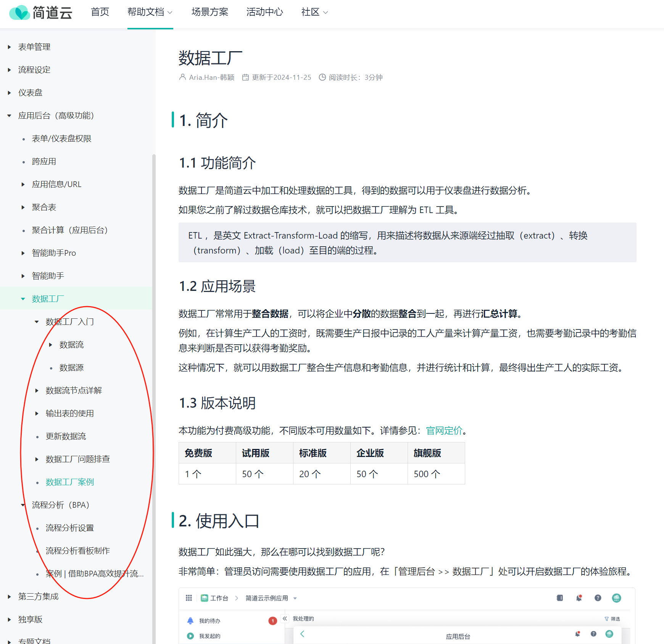Click the collapse « icon in embedded screenshot
The height and width of the screenshot is (644, 664).
pyautogui.click(x=285, y=618)
